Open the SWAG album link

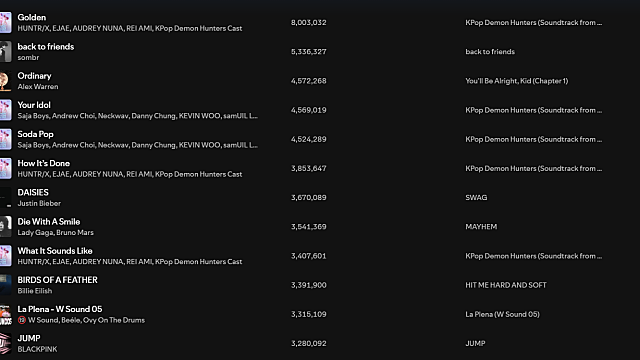pyautogui.click(x=476, y=198)
